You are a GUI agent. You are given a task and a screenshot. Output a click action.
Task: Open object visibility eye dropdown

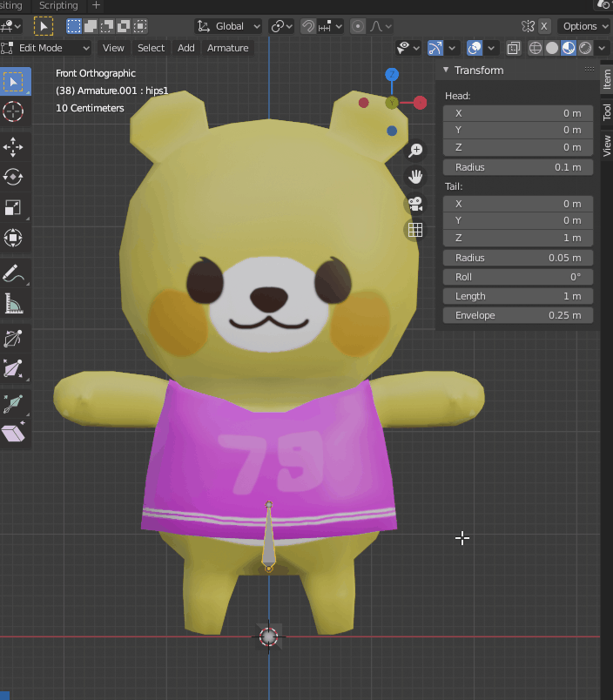(408, 48)
